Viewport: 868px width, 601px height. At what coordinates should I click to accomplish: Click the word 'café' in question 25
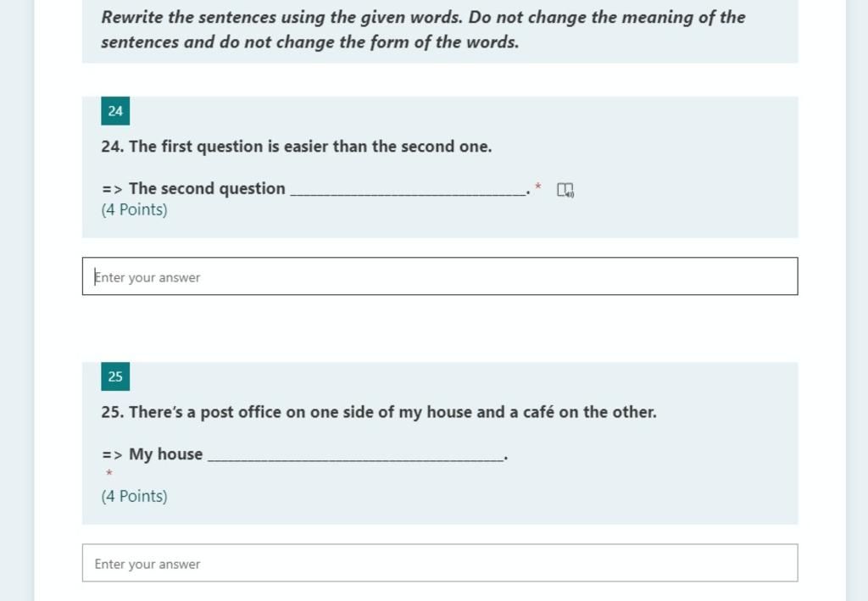pyautogui.click(x=538, y=412)
